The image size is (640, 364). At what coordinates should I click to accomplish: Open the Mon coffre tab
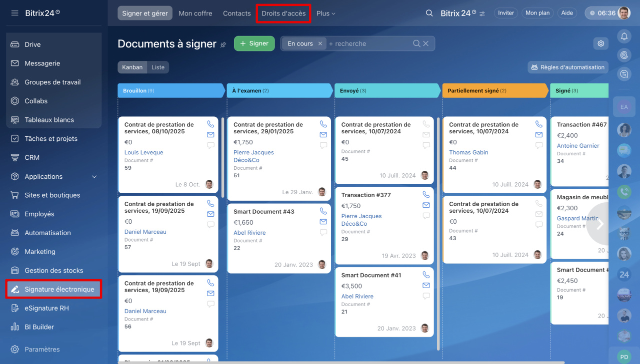point(195,13)
